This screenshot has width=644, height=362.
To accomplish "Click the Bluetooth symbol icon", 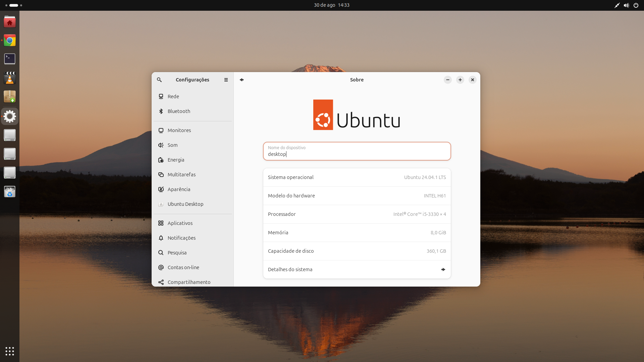I will pyautogui.click(x=161, y=111).
